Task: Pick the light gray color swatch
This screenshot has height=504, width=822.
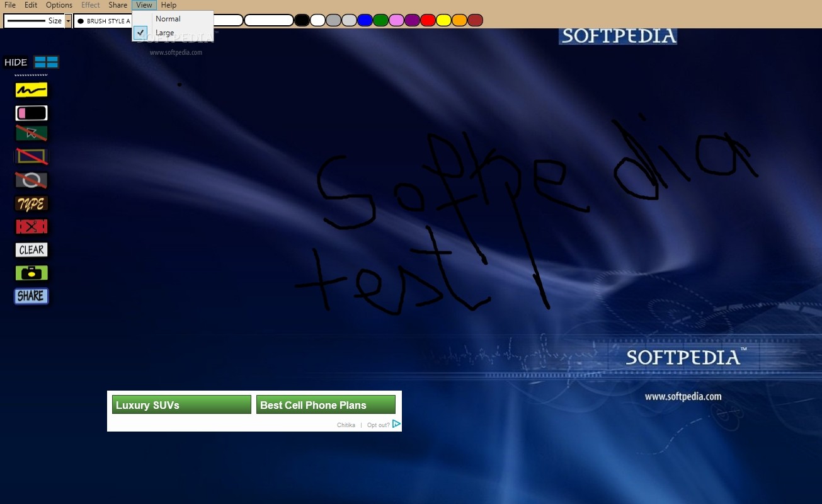Action: pos(349,20)
